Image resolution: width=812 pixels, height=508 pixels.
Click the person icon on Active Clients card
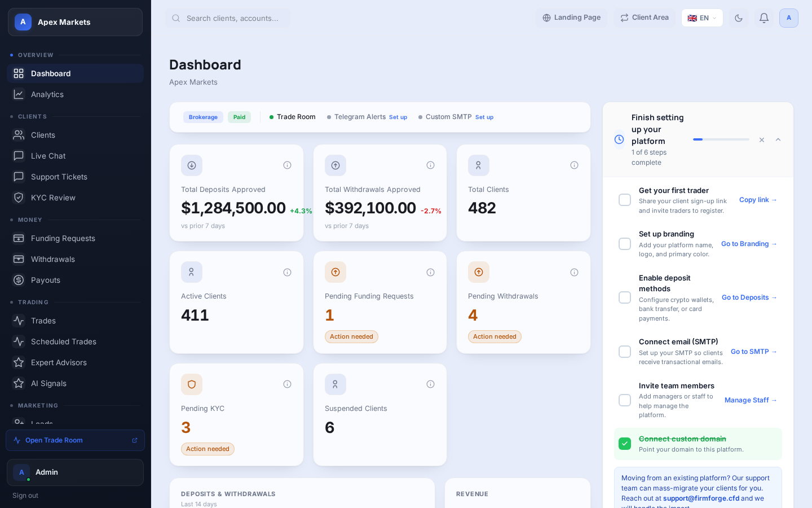click(192, 272)
